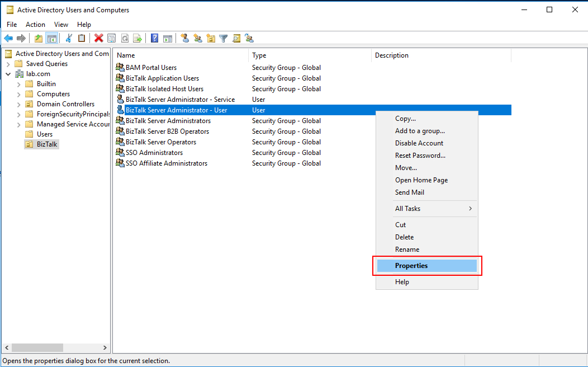Collapse the lab.com domain node
This screenshot has height=367, width=588.
coord(8,74)
